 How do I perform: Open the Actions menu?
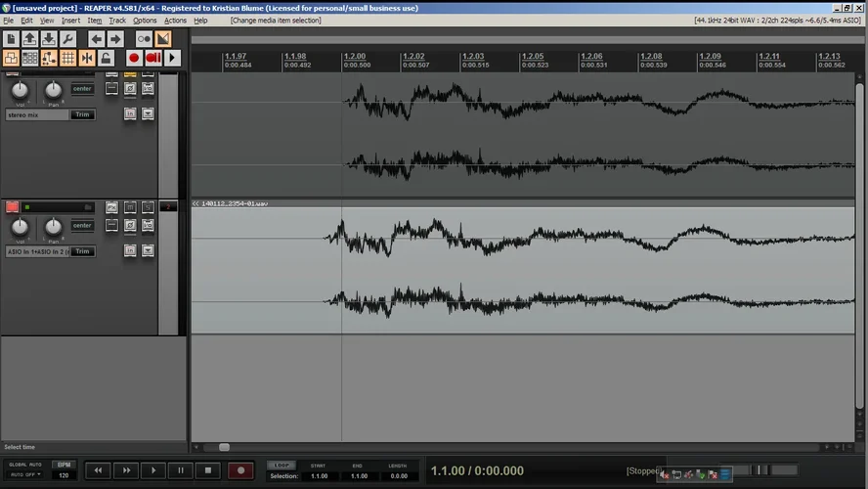[x=175, y=21]
